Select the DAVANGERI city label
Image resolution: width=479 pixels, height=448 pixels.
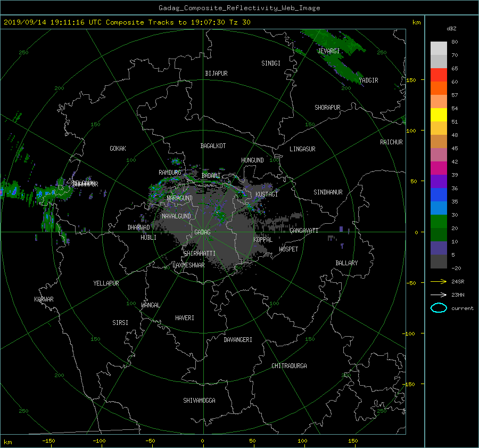pyautogui.click(x=238, y=340)
